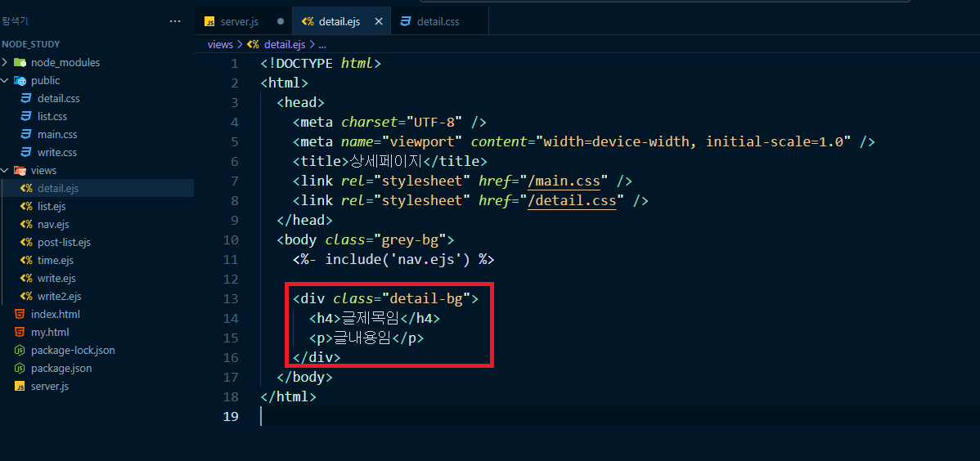Click EJS icon next to list.ejs
This screenshot has height=461, width=980.
26,206
